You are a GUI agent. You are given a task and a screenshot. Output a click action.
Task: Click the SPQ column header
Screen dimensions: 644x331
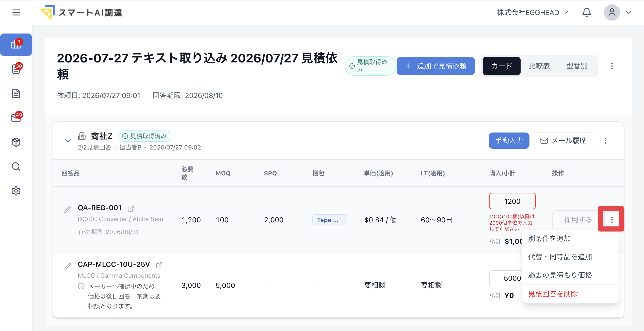pyautogui.click(x=270, y=173)
